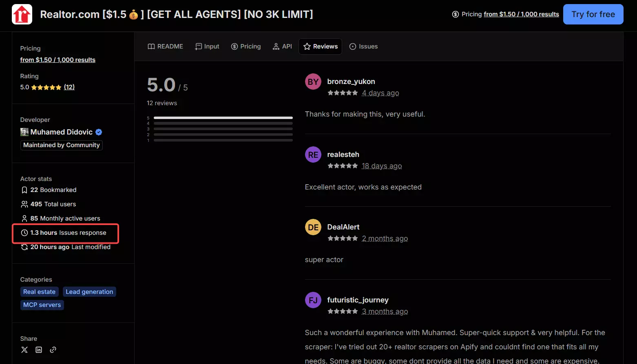This screenshot has width=637, height=364.
Task: Open the README tab
Action: [x=165, y=46]
